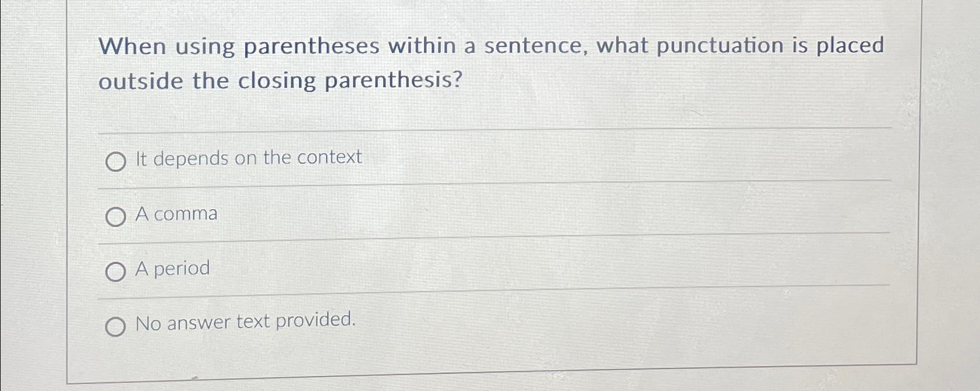Choose the second answer option circle
The image size is (980, 391).
click(x=115, y=216)
